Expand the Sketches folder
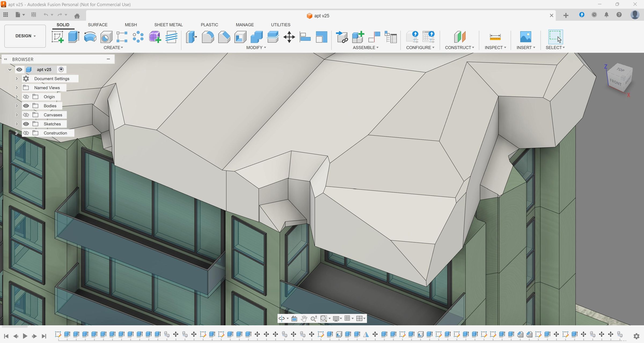The image size is (644, 343). click(x=17, y=124)
